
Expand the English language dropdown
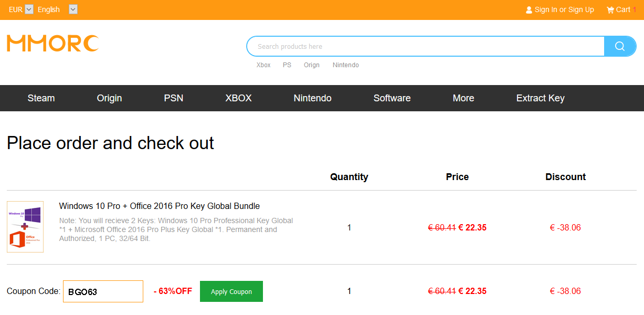[73, 9]
